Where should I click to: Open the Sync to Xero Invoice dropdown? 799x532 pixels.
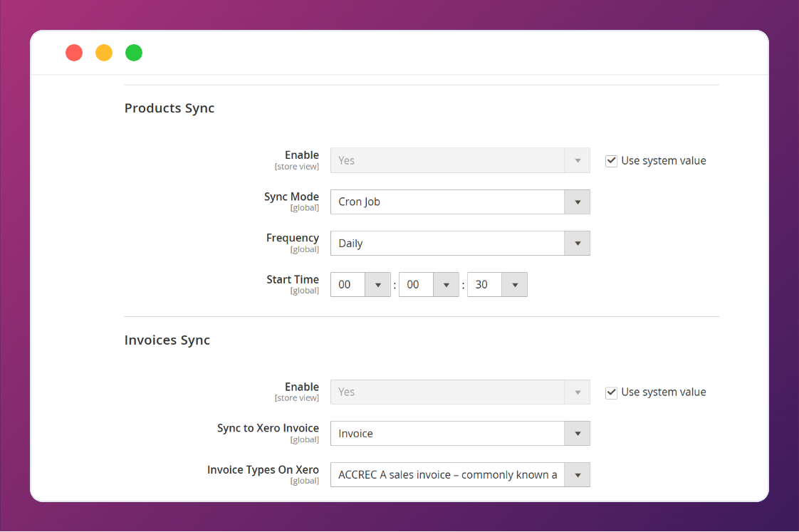pos(460,434)
